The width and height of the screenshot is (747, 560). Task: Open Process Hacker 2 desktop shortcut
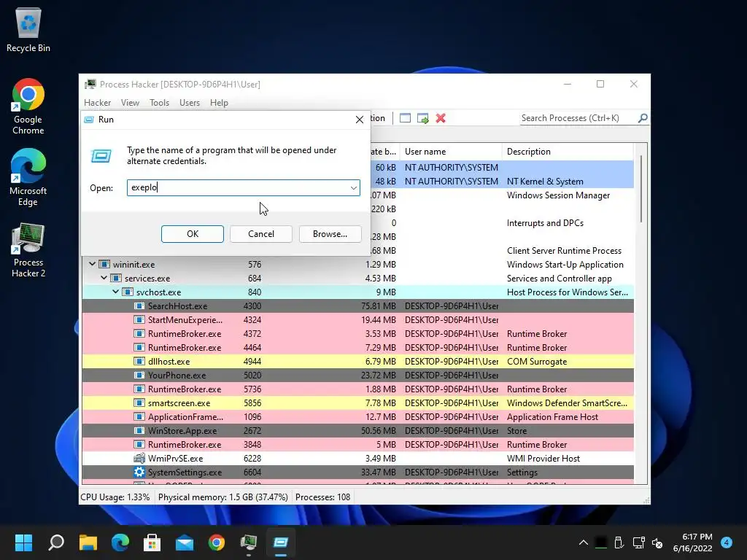(x=28, y=250)
